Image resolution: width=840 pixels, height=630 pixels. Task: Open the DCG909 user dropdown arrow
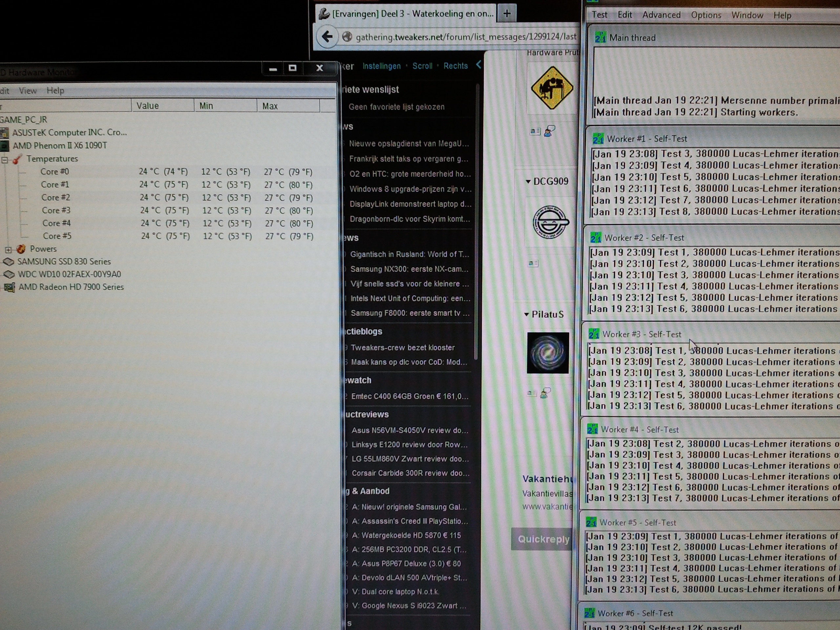[x=528, y=181]
